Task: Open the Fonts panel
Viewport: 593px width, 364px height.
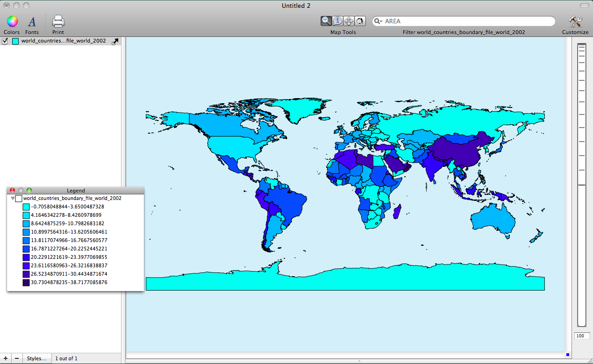Action: click(32, 21)
